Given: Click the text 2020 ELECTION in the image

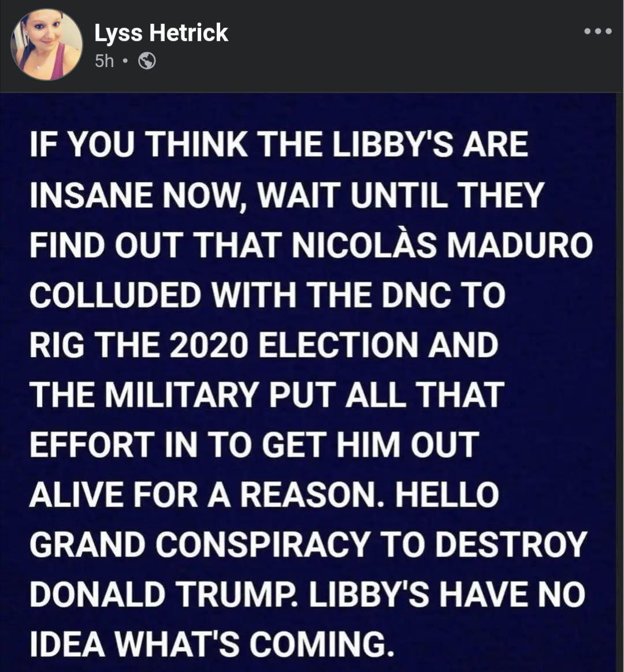Looking at the screenshot, I should click(294, 345).
